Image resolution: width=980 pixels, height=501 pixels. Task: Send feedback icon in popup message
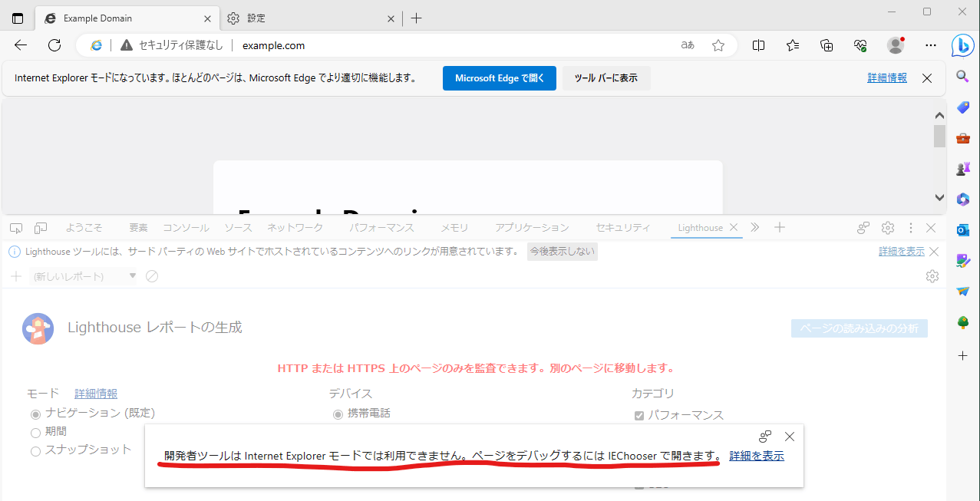click(x=765, y=437)
